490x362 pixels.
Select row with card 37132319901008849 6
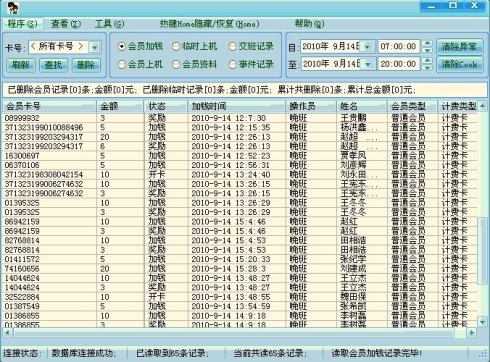point(240,127)
